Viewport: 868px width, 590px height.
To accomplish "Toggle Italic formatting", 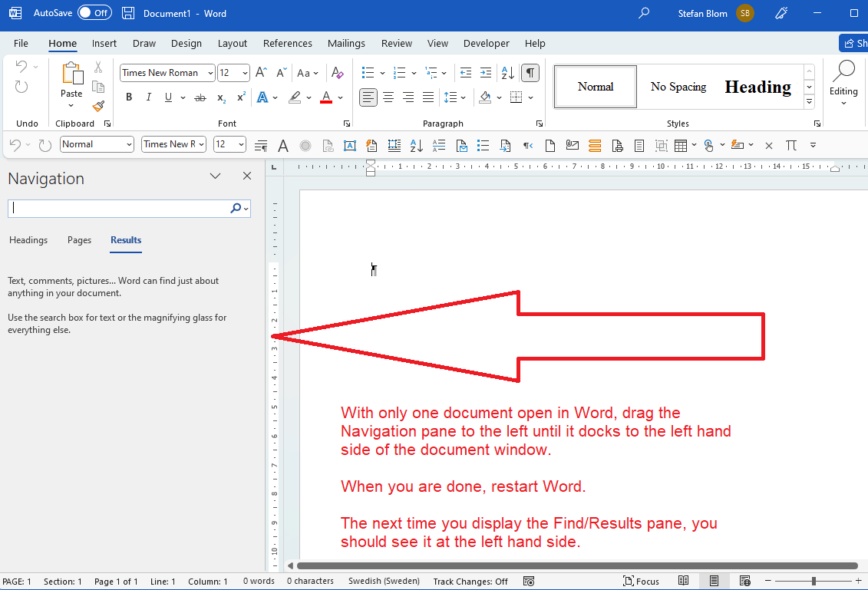I will 148,97.
